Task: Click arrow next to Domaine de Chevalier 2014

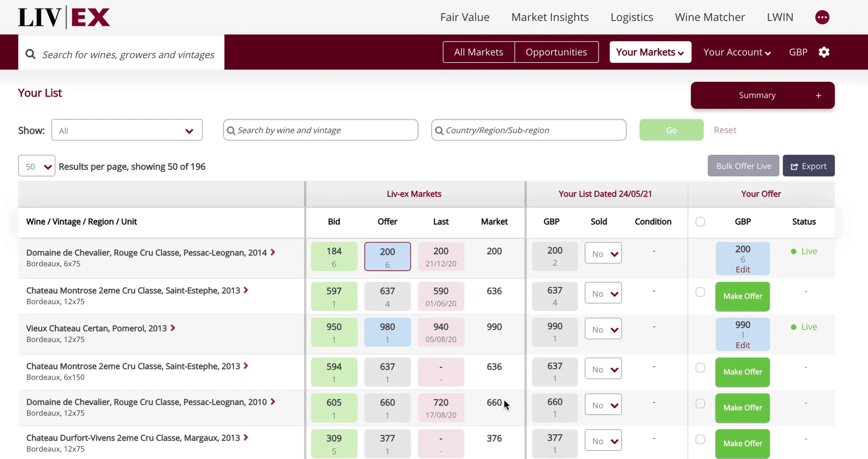Action: (273, 252)
